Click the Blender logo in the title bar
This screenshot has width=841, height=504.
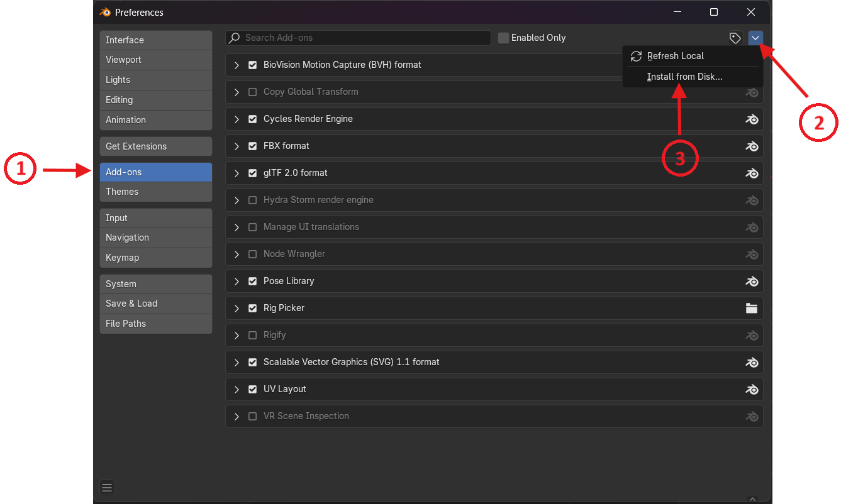105,13
